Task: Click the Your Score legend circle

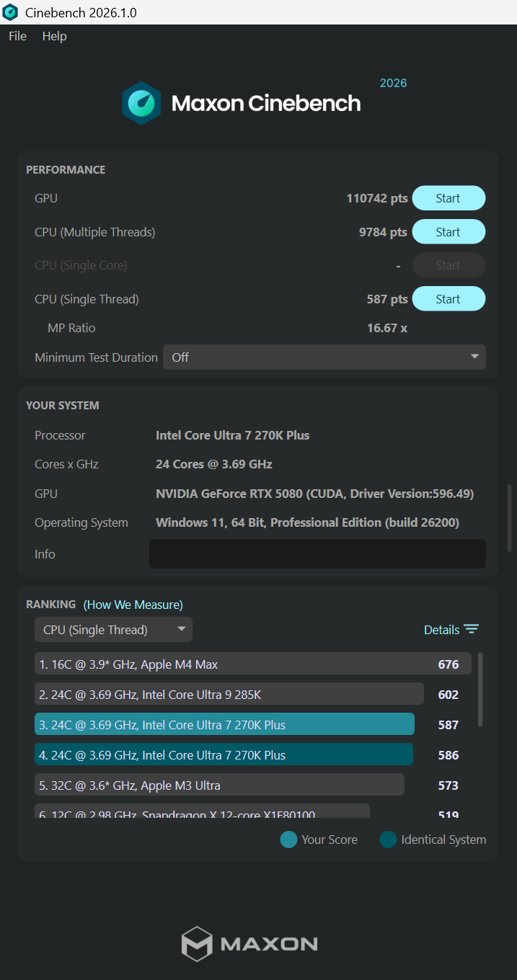Action: pyautogui.click(x=289, y=839)
